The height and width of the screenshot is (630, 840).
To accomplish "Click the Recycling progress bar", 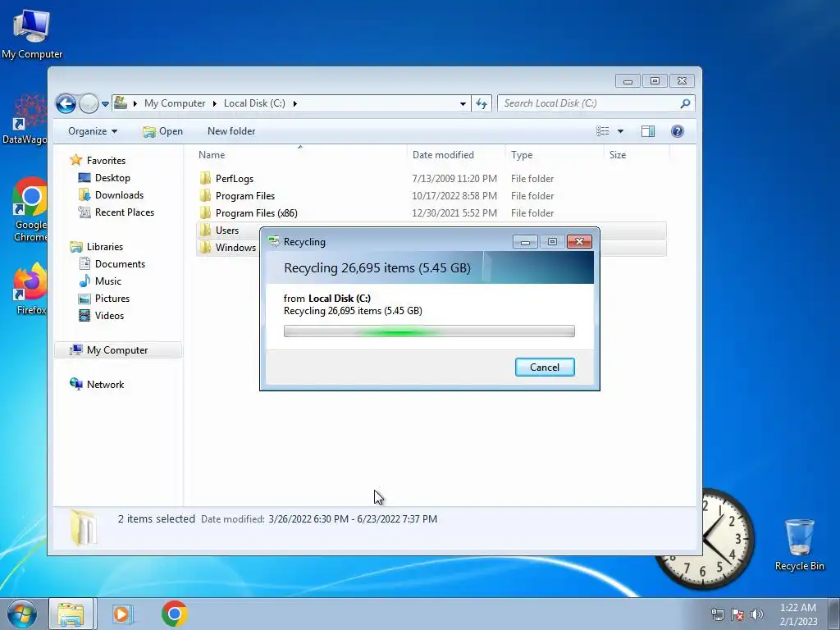I will click(429, 331).
